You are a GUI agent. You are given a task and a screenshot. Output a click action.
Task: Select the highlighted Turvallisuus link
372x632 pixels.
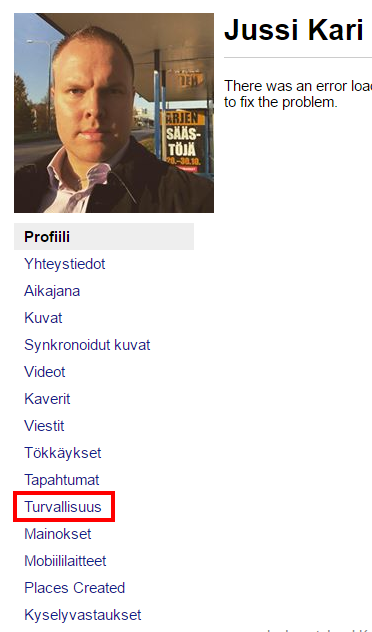tap(63, 507)
